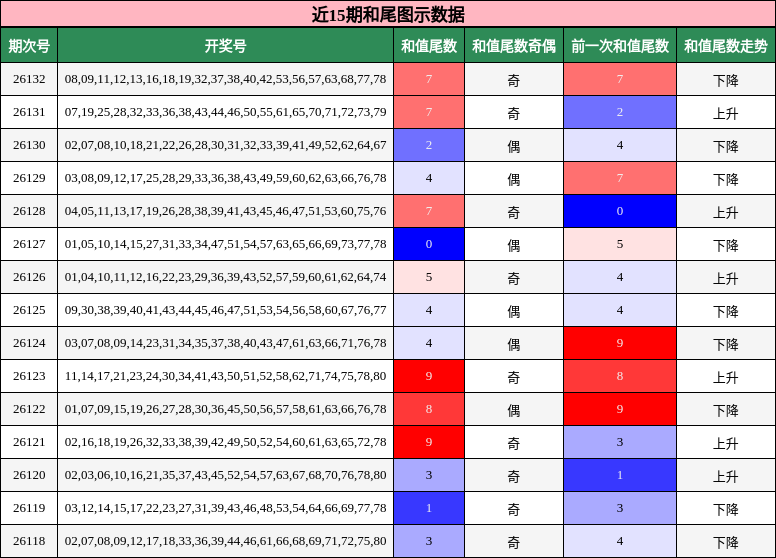Click the table title 近15期和尾图示数据
The width and height of the screenshot is (776, 558).
pos(388,14)
